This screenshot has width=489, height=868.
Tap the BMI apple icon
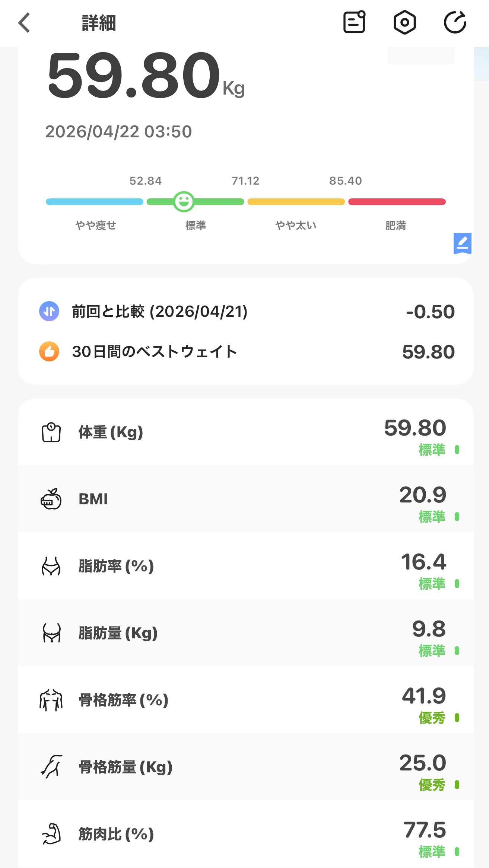point(51,499)
